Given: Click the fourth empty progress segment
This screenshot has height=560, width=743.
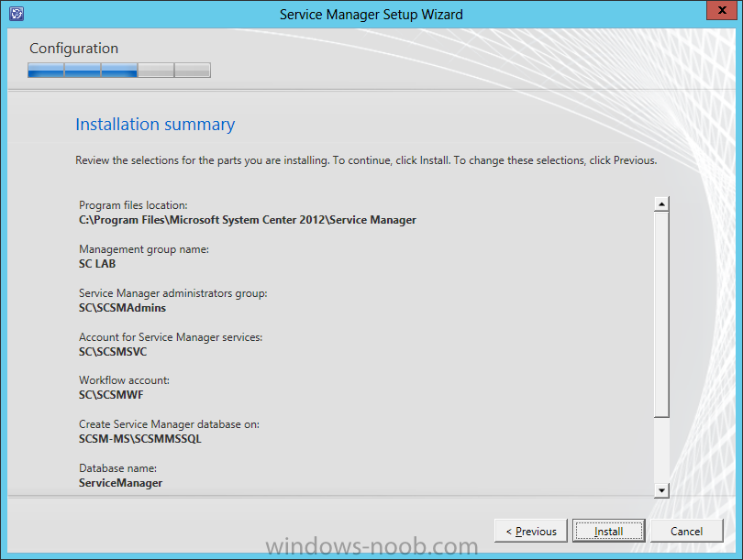Looking at the screenshot, I should (x=156, y=70).
